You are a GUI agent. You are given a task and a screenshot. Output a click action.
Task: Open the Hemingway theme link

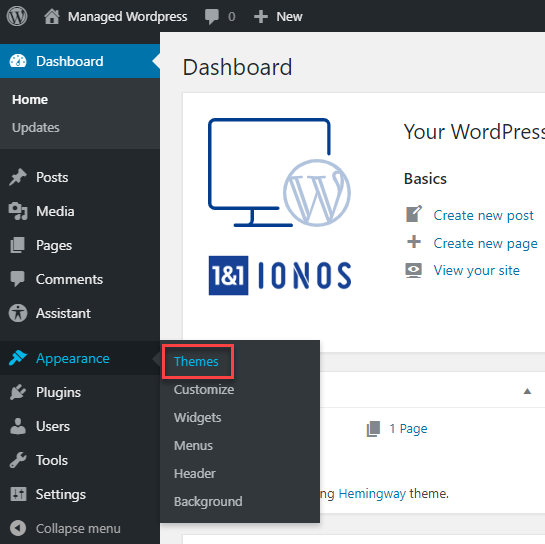pos(372,494)
